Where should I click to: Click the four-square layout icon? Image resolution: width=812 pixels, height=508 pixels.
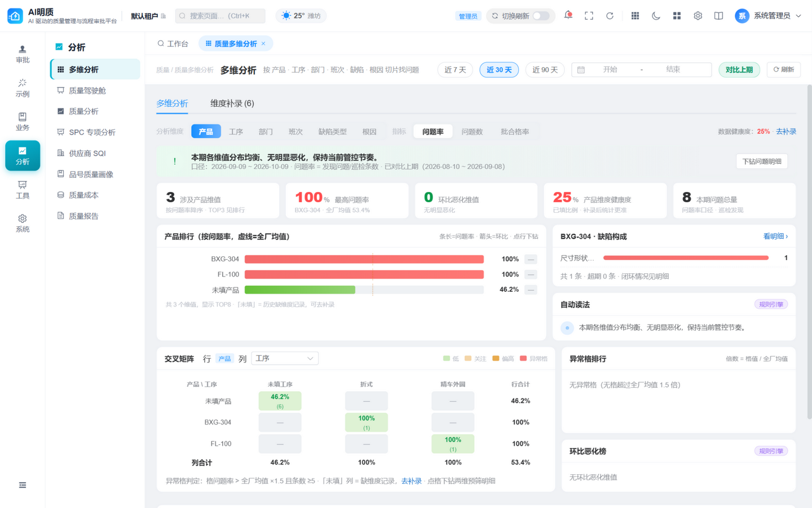click(x=677, y=16)
